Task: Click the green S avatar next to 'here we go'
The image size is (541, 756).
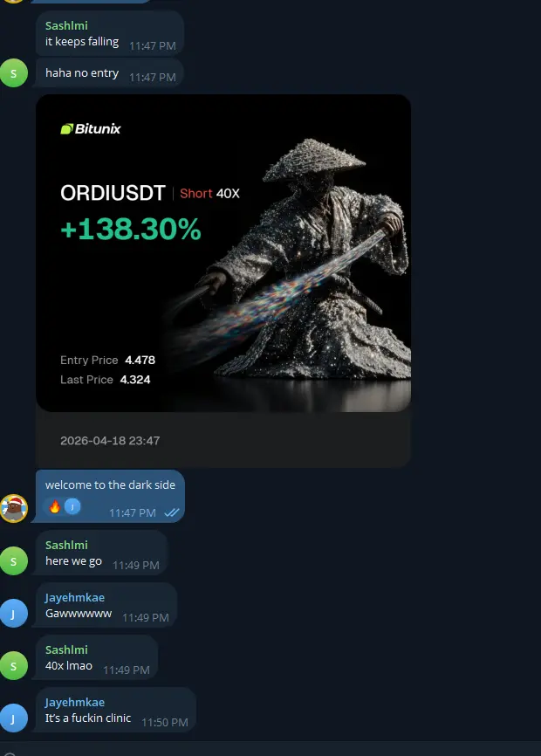Action: point(13,561)
